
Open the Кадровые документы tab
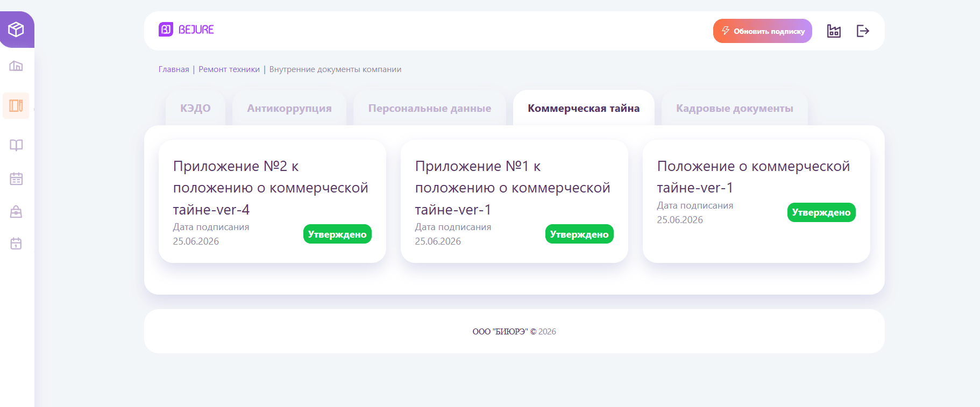[x=735, y=108]
